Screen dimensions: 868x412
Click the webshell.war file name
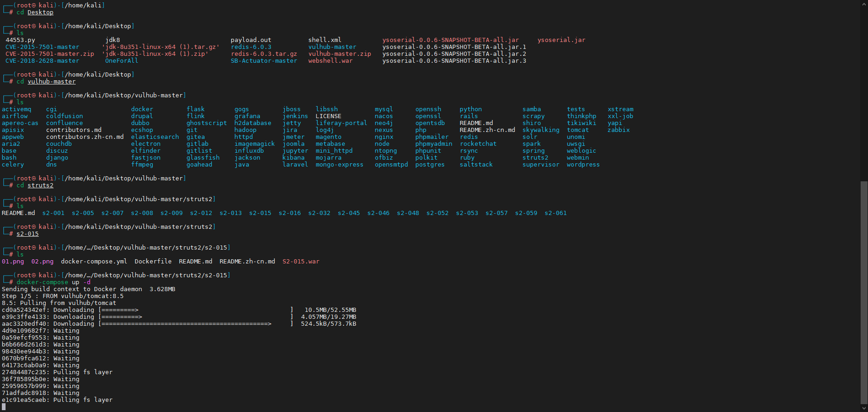click(x=331, y=61)
